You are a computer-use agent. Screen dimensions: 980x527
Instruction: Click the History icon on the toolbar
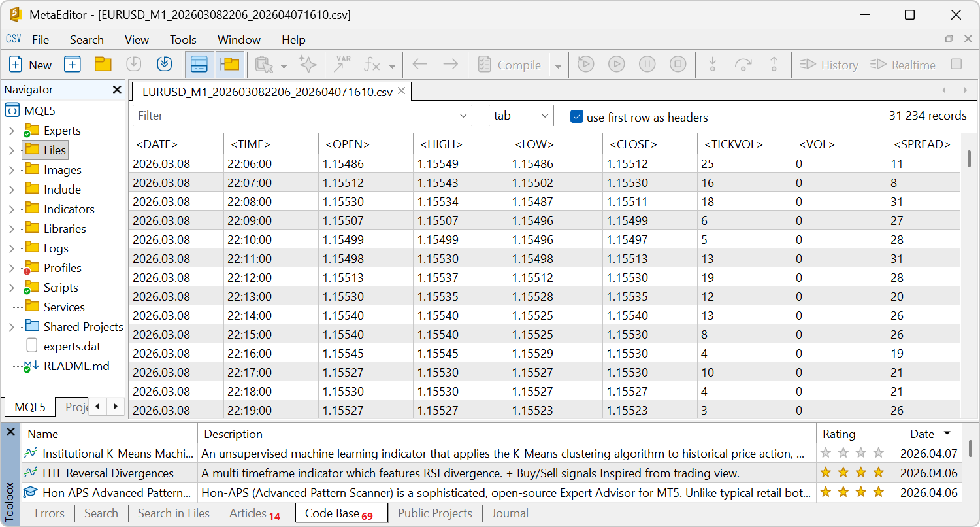click(828, 64)
